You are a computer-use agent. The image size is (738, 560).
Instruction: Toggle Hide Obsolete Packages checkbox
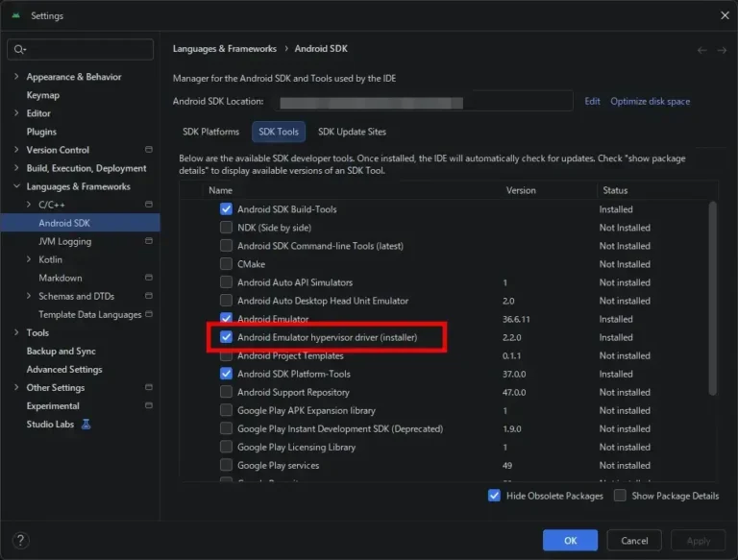(x=494, y=496)
